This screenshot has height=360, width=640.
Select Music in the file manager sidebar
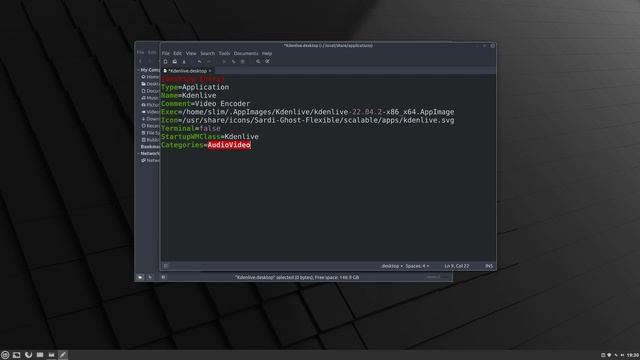coord(151,98)
